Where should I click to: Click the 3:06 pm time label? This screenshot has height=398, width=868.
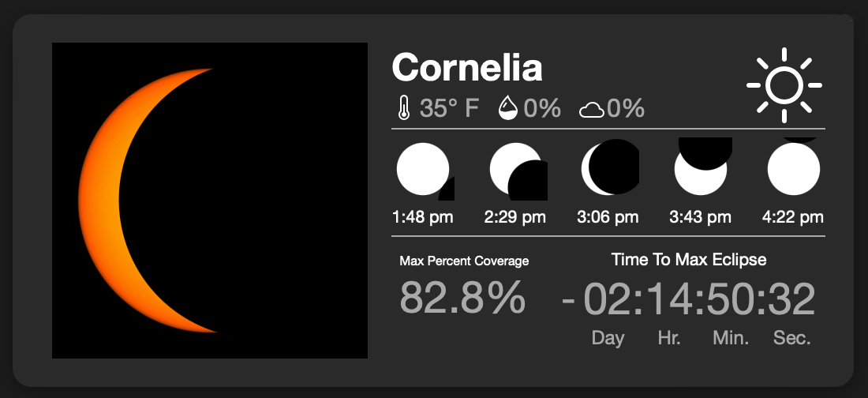coord(608,216)
